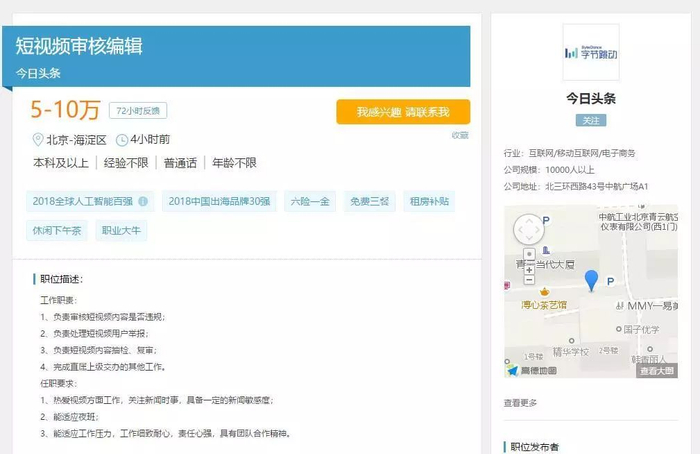Click the 普通话 requirement text
This screenshot has width=700, height=454.
[180, 163]
